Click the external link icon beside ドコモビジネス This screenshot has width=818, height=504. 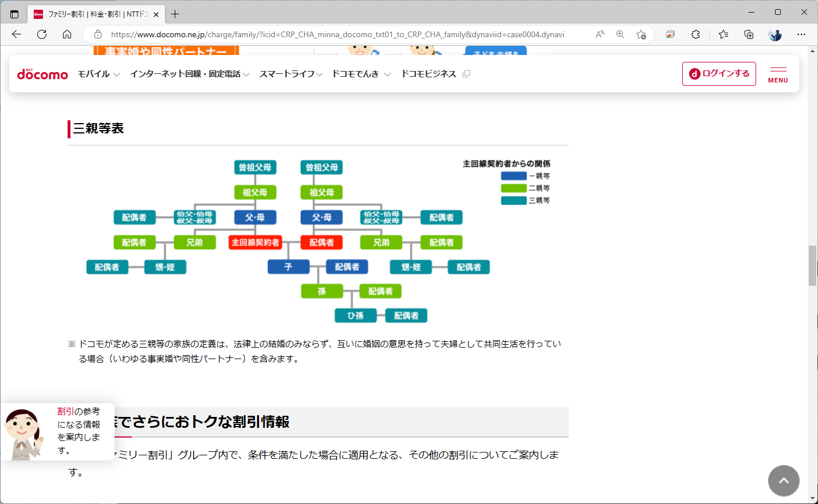pyautogui.click(x=466, y=73)
